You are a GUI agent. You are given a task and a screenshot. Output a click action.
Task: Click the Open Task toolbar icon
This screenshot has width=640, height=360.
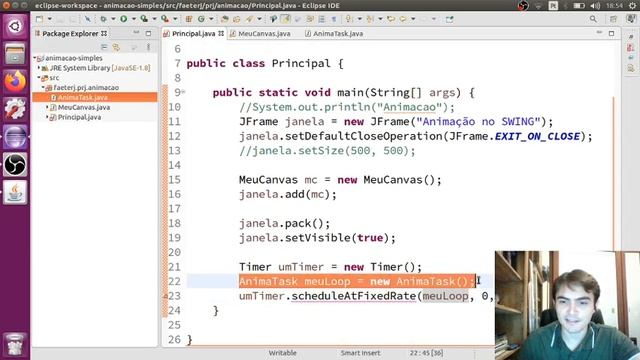237,19
